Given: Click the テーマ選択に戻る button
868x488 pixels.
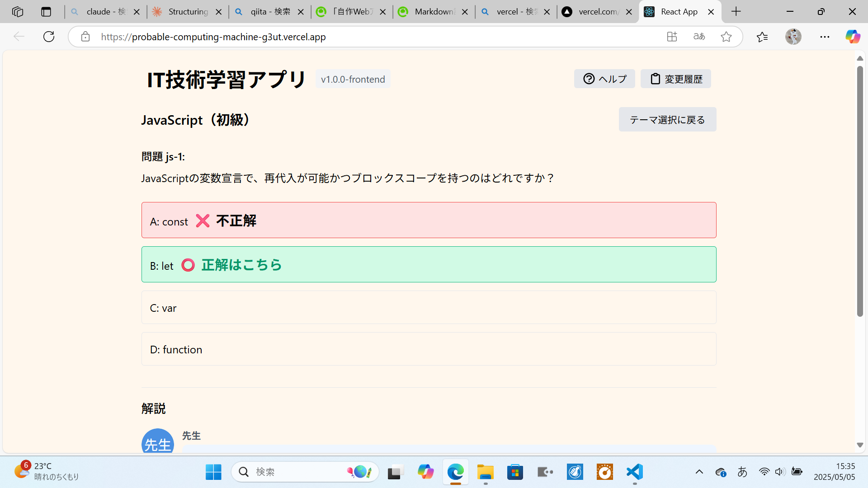Looking at the screenshot, I should 667,119.
